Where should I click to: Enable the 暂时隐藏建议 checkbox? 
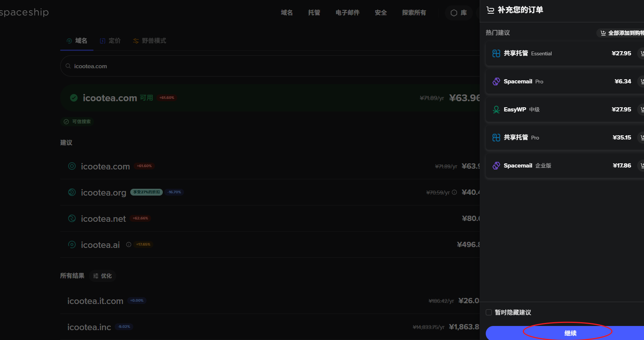(489, 312)
